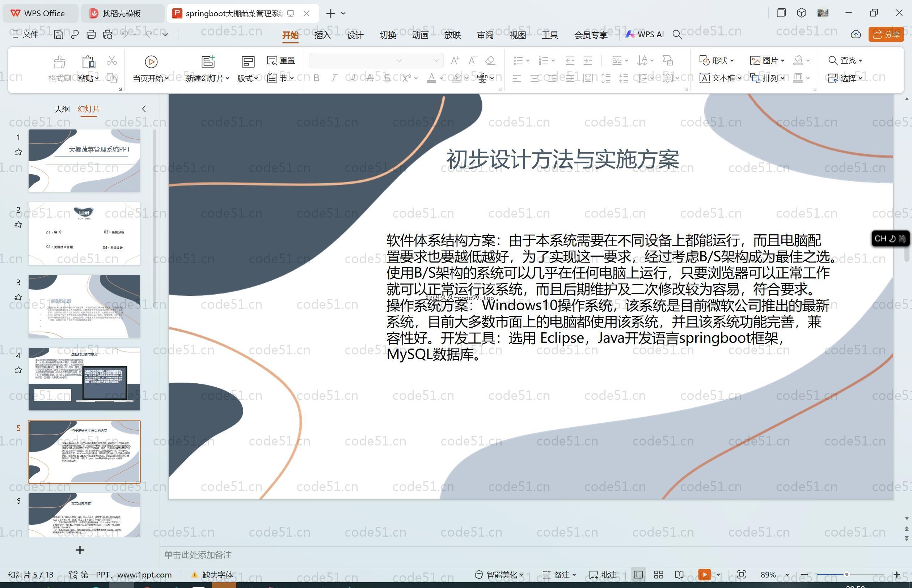
Task: Click the cloud upload icon
Action: [x=856, y=34]
